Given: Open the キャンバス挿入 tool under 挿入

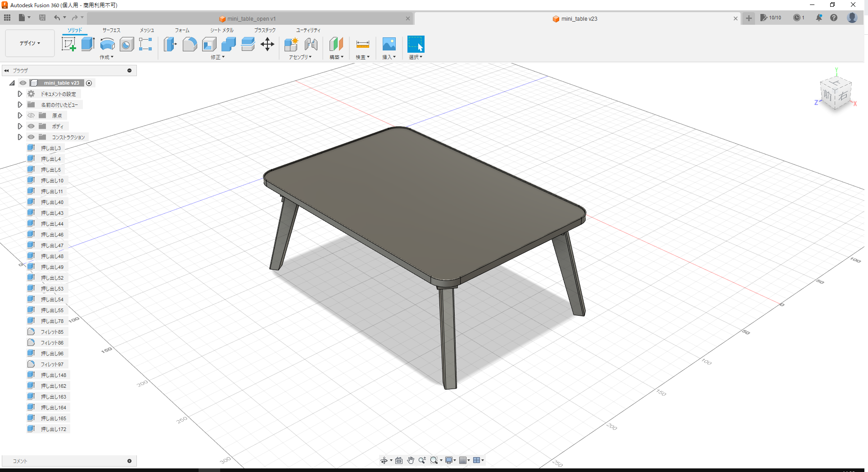Looking at the screenshot, I should point(389,44).
